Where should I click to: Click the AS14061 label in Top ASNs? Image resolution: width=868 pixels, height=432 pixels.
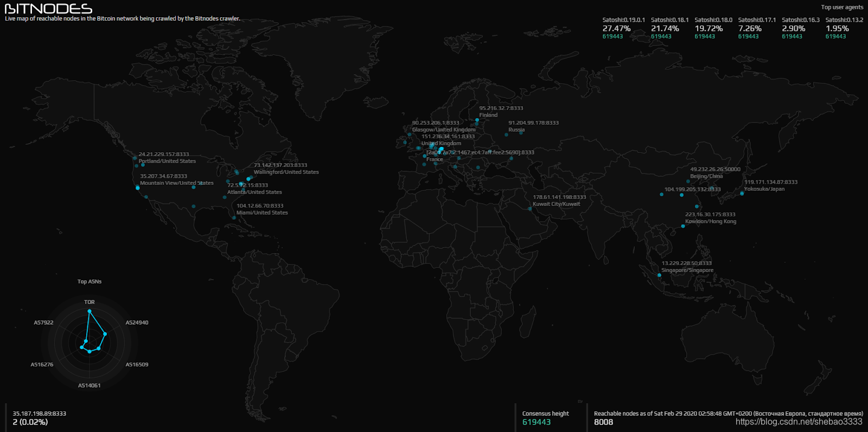coord(90,385)
